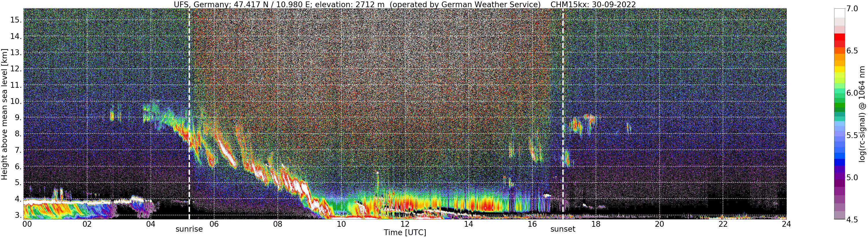This screenshot has width=868, height=238.
Task: Click the x-axis tick label '20'
Action: pos(659,224)
